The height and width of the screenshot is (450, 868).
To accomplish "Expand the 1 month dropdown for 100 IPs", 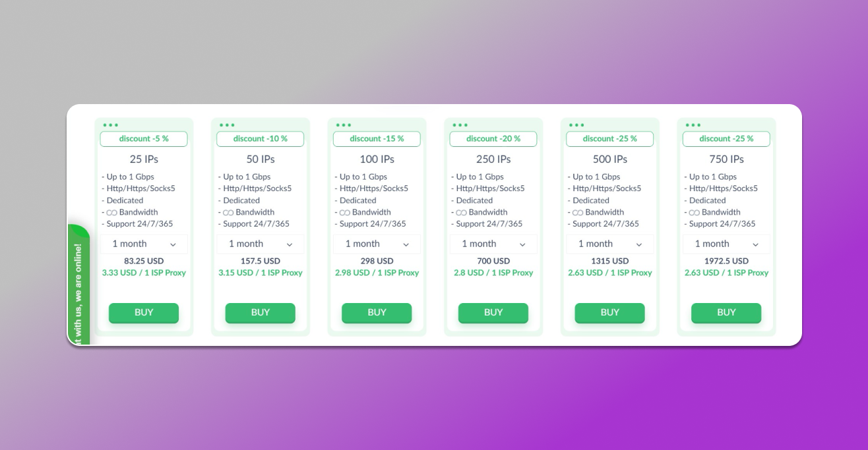I will click(x=377, y=244).
